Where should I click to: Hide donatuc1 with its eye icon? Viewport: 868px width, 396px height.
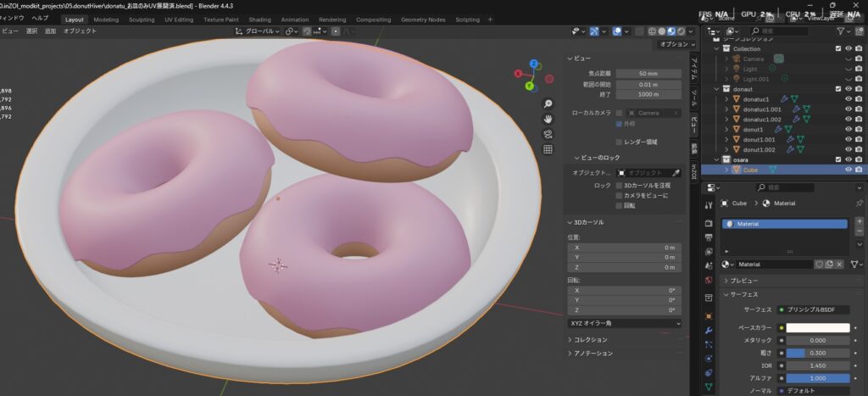(x=848, y=99)
